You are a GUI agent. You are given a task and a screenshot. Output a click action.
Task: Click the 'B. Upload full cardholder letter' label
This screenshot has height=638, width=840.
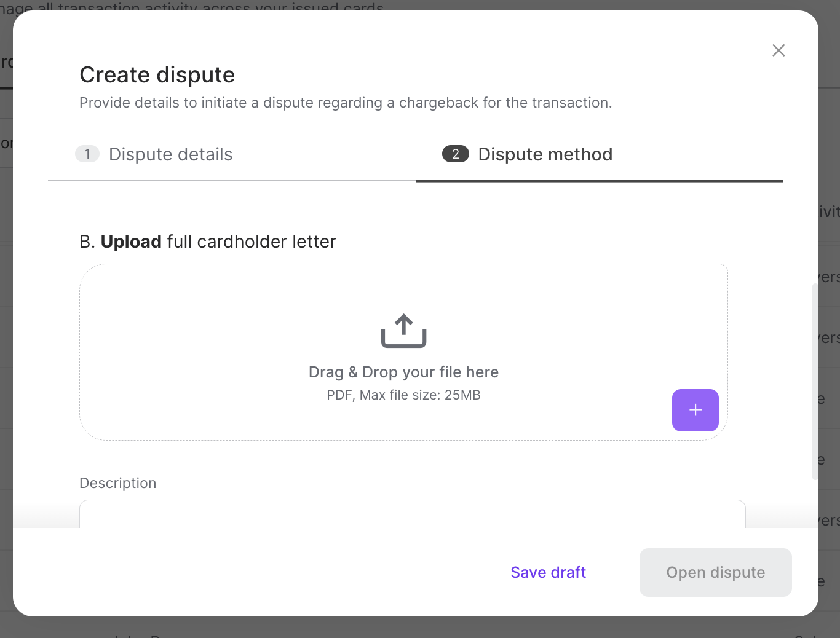tap(207, 242)
